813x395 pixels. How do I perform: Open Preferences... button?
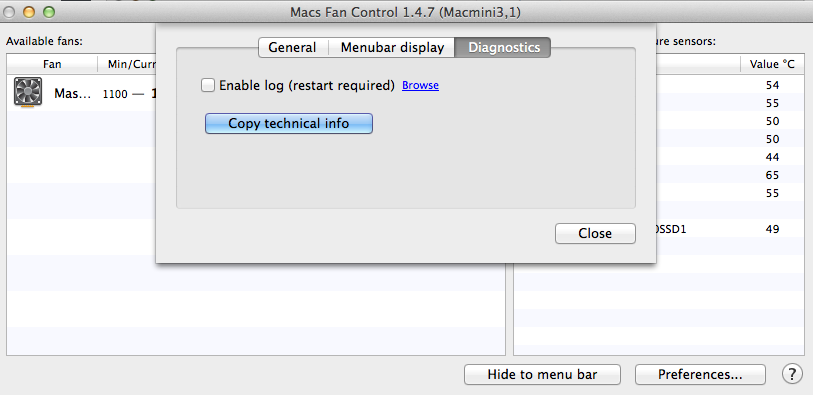pyautogui.click(x=700, y=374)
